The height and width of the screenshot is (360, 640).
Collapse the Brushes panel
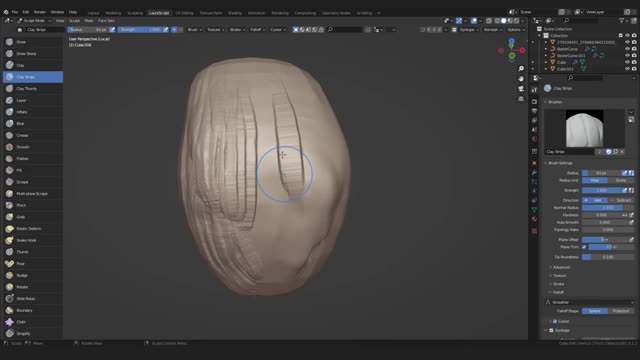point(554,102)
